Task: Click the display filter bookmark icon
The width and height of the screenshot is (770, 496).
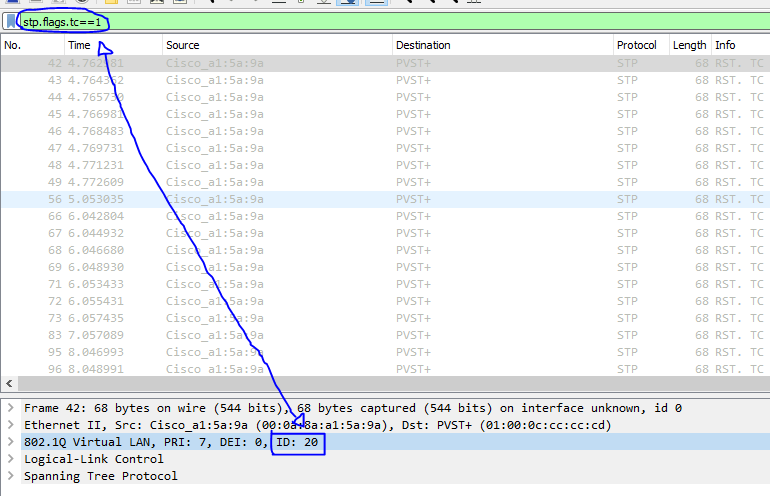Action: 10,22
